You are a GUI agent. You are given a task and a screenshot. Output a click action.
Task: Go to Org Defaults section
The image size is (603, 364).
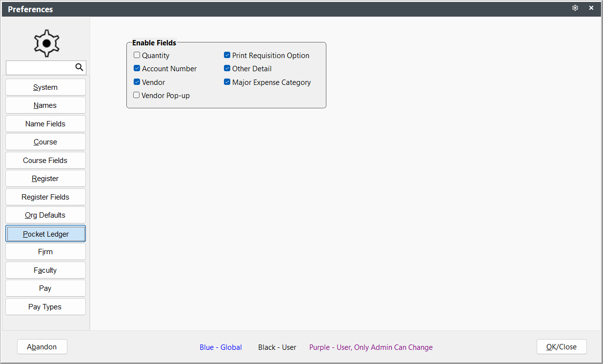click(45, 215)
